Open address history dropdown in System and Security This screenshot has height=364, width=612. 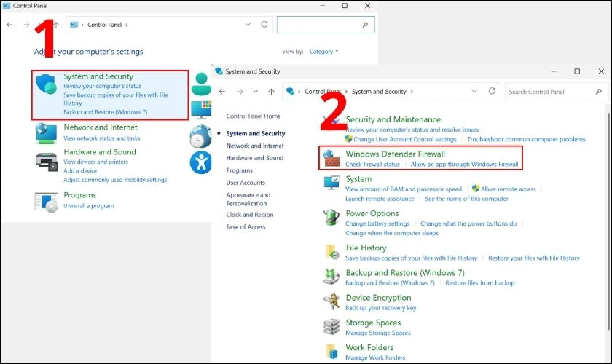474,91
